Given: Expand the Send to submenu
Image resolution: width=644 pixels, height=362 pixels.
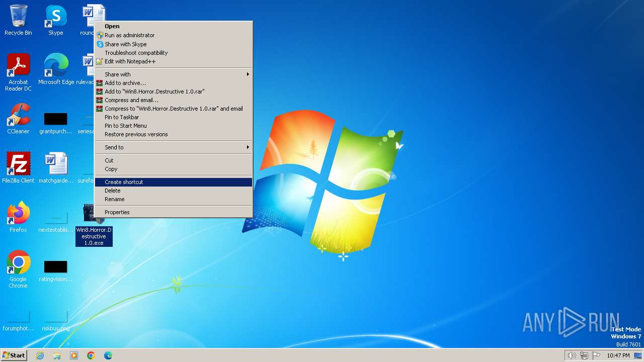Looking at the screenshot, I should [174, 147].
